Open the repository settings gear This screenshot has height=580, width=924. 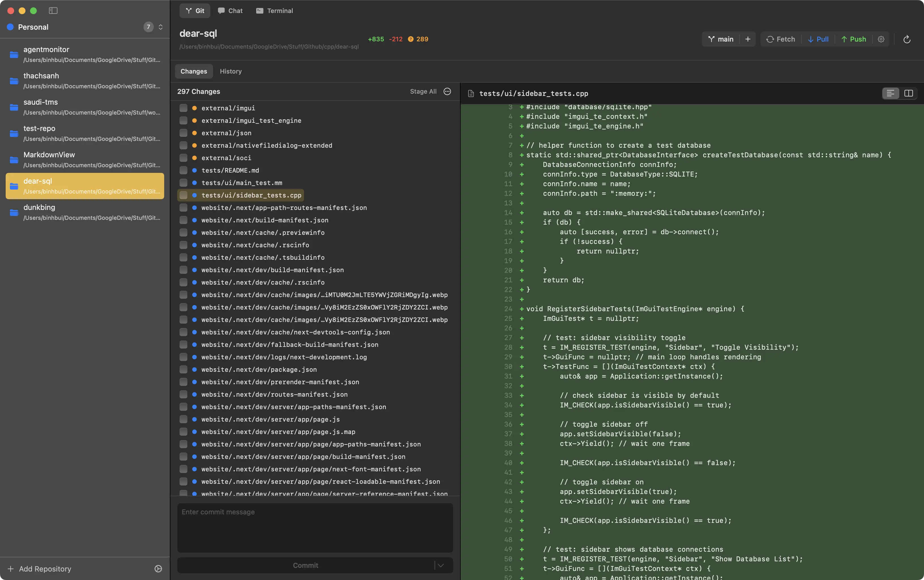click(881, 39)
